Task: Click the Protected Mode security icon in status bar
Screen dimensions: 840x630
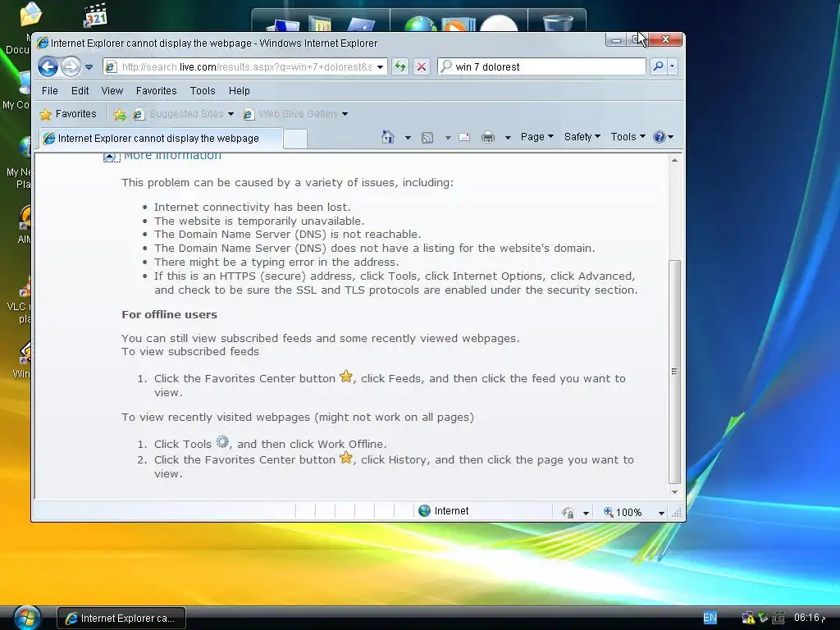Action: point(568,512)
